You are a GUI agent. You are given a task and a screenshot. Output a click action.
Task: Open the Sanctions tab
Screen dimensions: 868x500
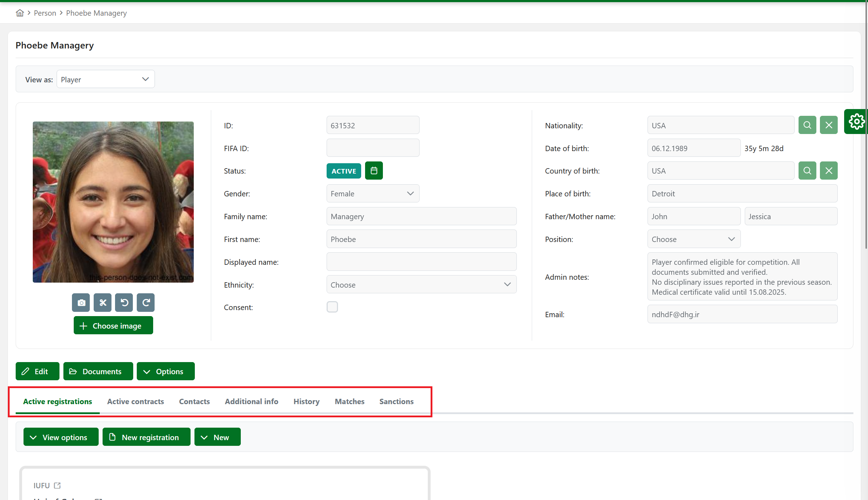tap(396, 402)
